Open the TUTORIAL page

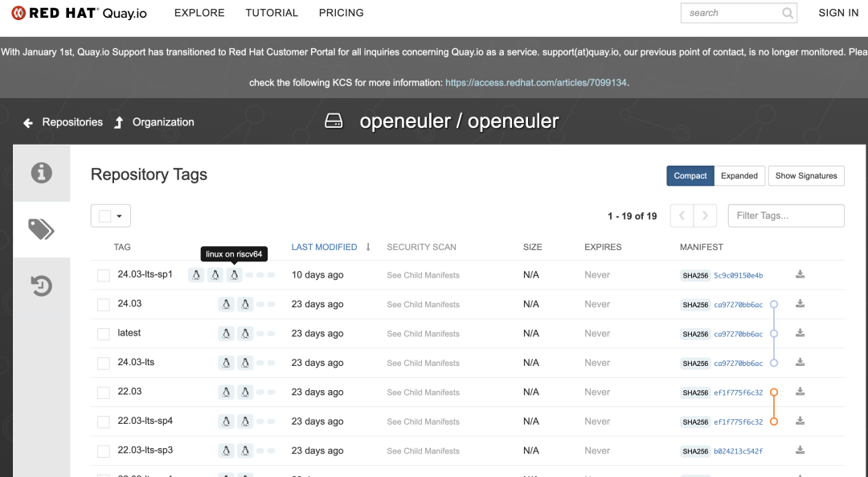[272, 13]
